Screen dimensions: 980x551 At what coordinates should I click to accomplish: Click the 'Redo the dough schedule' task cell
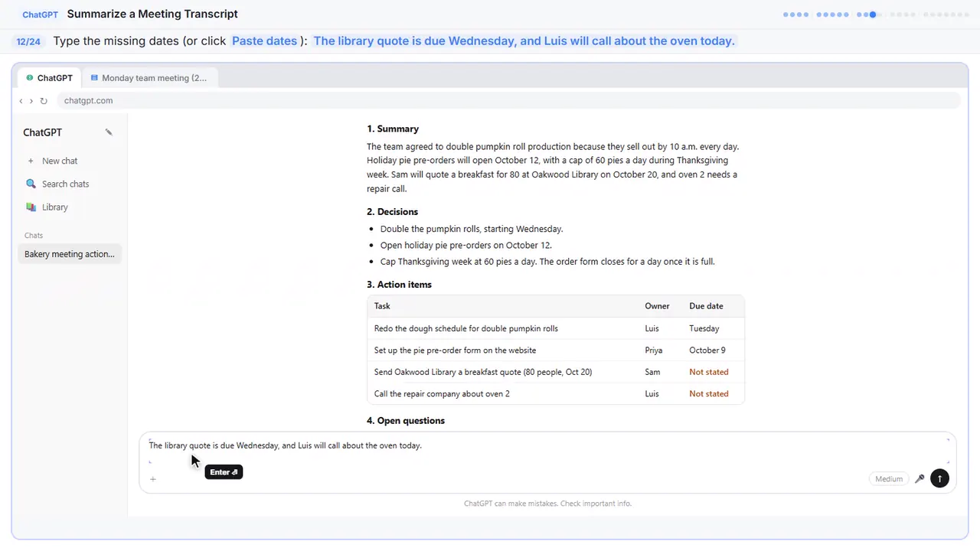pos(466,328)
